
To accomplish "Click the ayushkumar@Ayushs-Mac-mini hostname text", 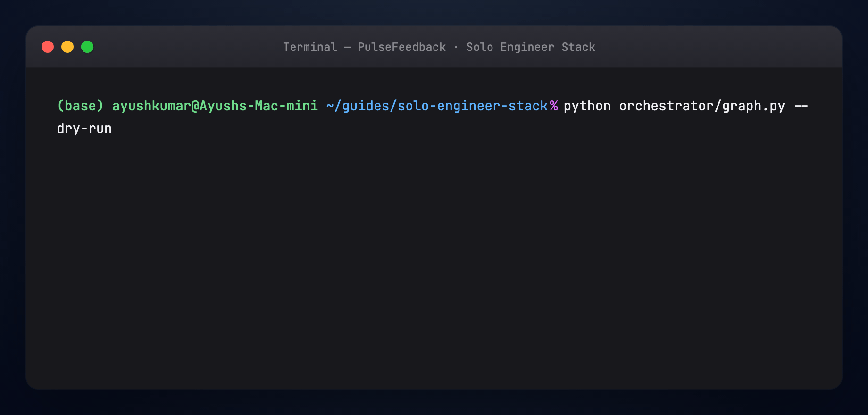I will (215, 106).
